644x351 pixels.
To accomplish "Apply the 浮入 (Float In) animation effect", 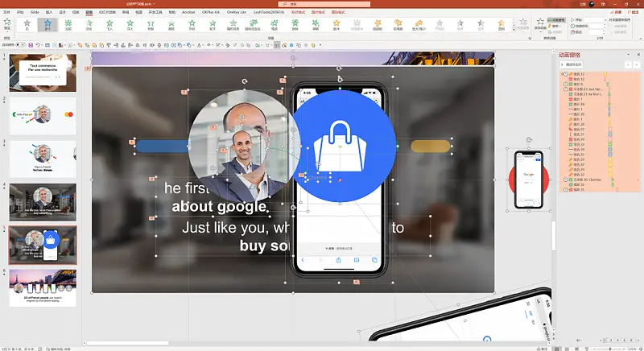I will 130,25.
